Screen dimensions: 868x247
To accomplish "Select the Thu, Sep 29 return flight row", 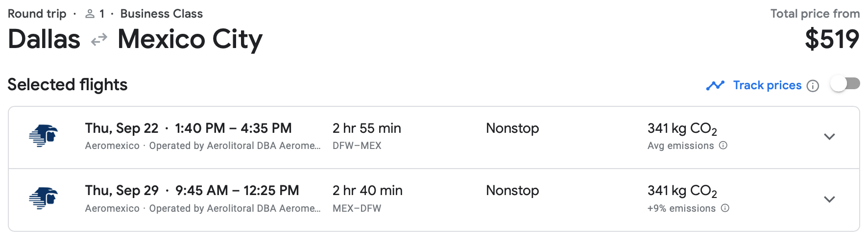I will [434, 200].
